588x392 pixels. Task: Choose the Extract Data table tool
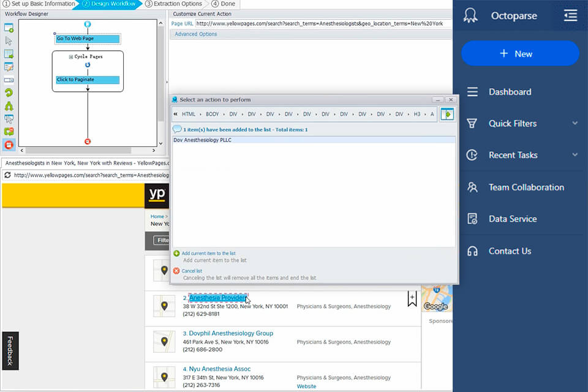9,54
